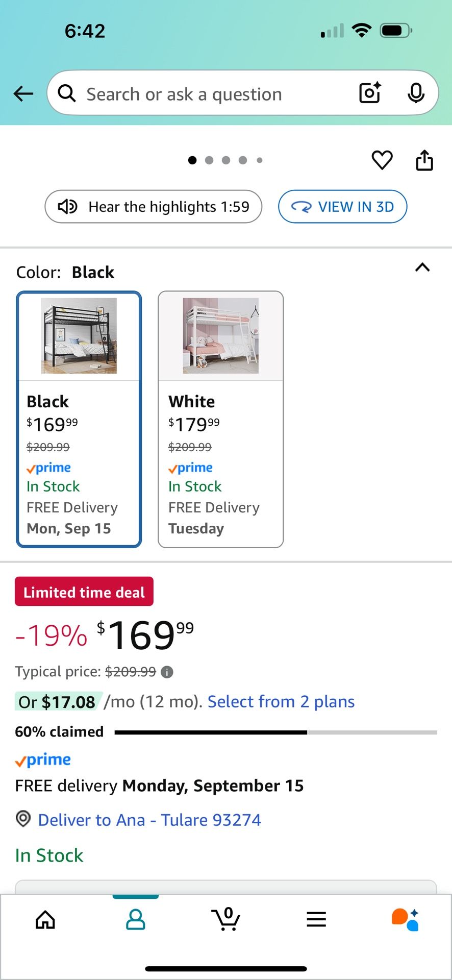Screen dimensions: 452x980
Task: Add item to wishlist with heart icon
Action: (x=382, y=160)
